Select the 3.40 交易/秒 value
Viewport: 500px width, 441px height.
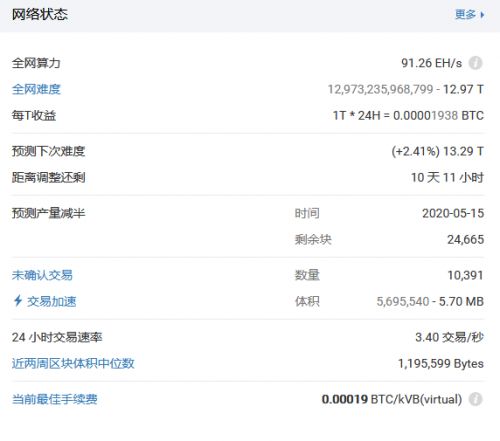tap(449, 337)
